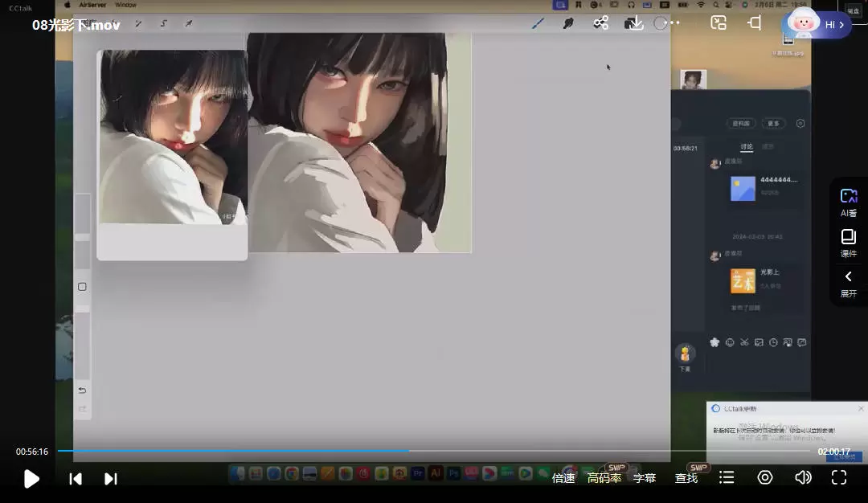Skip to the previous video
This screenshot has width=868, height=503.
point(76,479)
